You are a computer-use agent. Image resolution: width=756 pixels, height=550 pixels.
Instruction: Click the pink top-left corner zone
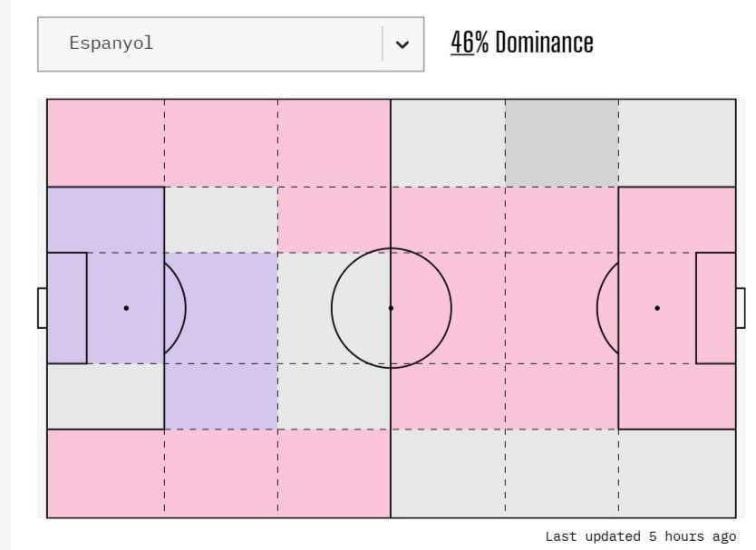(x=105, y=143)
